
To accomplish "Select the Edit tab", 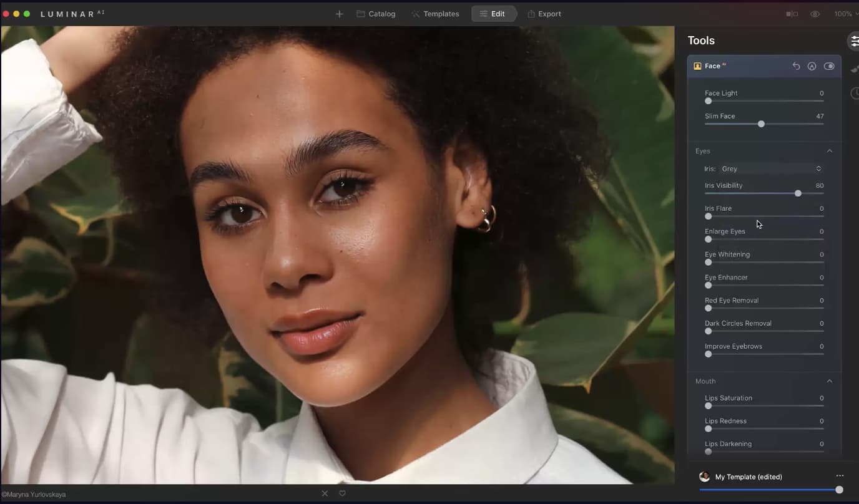I will 493,14.
